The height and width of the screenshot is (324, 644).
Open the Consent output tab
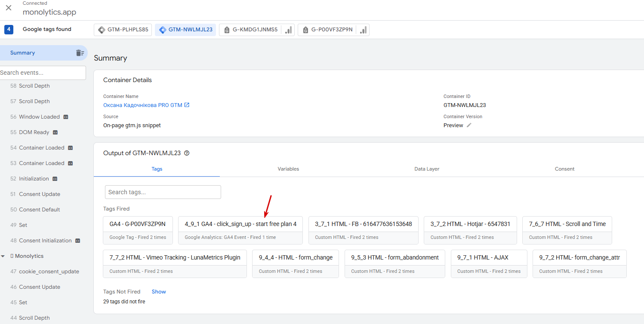tap(564, 169)
